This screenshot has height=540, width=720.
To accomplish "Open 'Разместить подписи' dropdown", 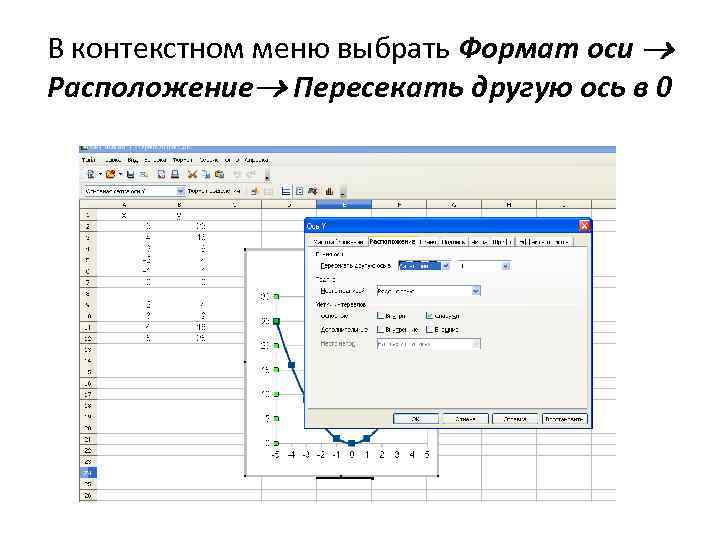I will click(x=476, y=291).
